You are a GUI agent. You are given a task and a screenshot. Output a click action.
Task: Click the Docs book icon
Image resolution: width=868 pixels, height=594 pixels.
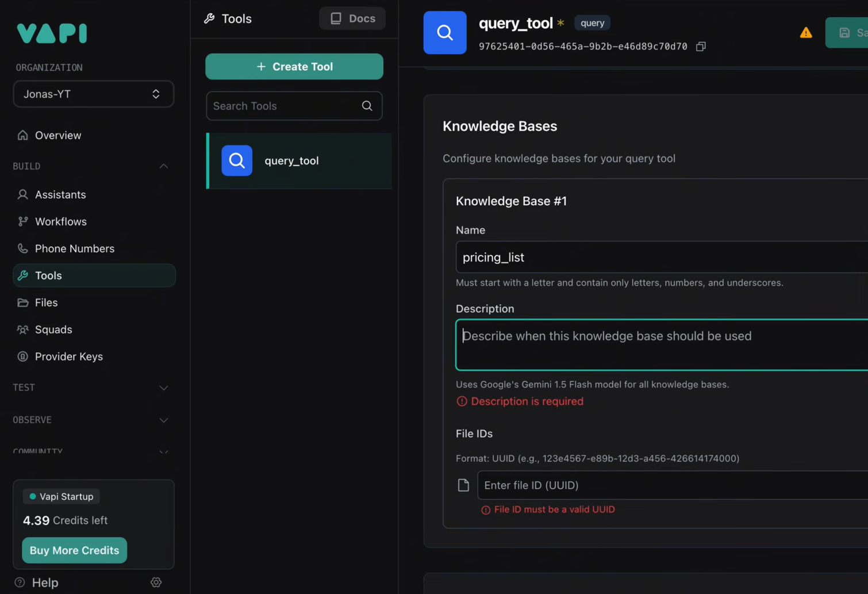336,18
